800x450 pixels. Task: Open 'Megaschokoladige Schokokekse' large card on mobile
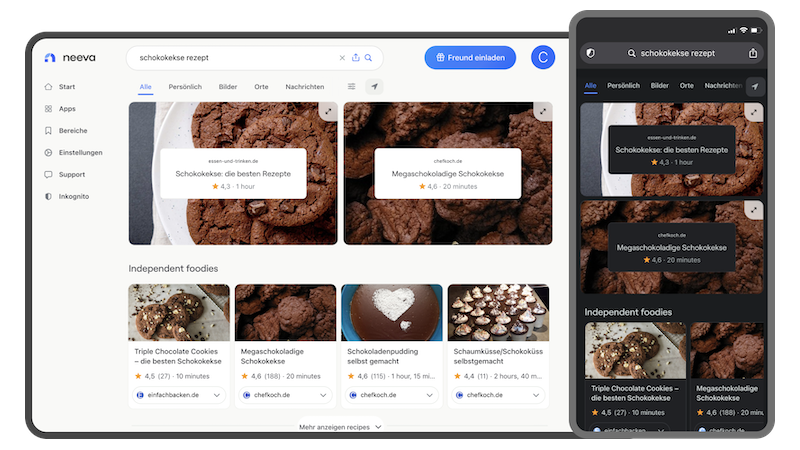(671, 247)
